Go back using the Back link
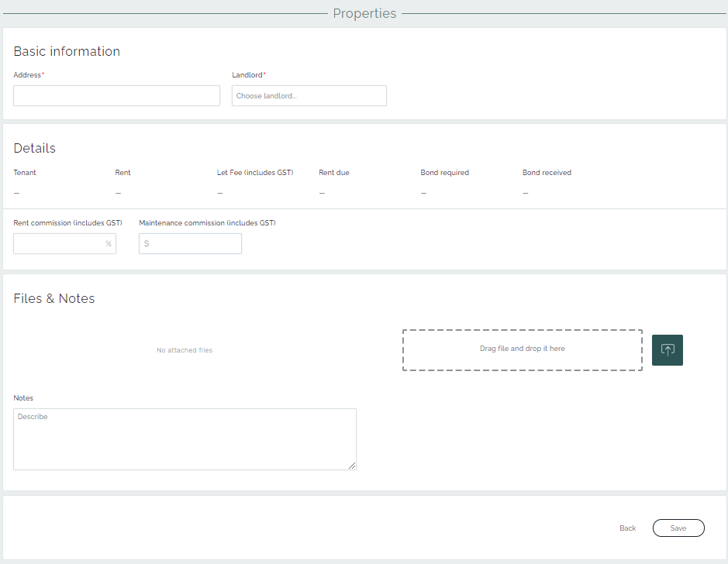Image resolution: width=728 pixels, height=564 pixels. pyautogui.click(x=627, y=528)
